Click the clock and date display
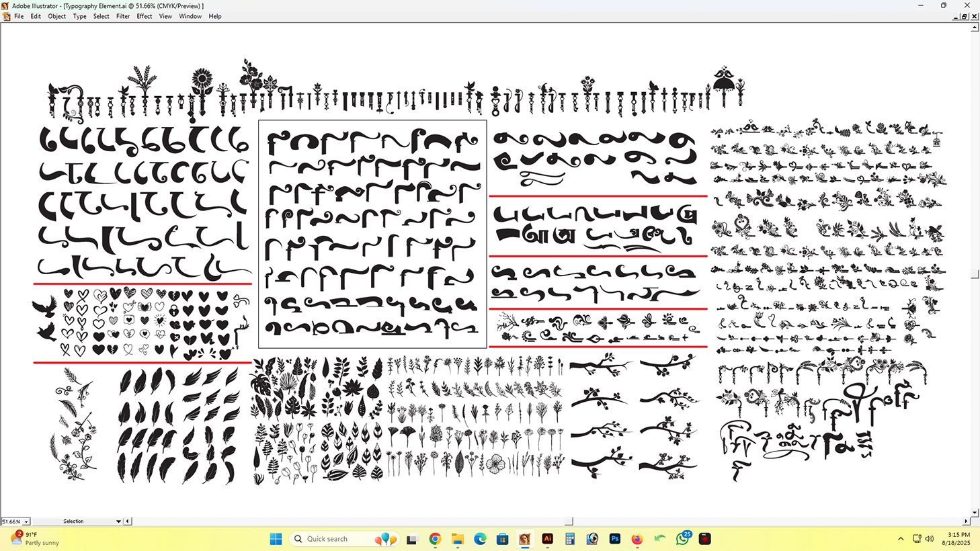This screenshot has height=551, width=980. pos(955,539)
